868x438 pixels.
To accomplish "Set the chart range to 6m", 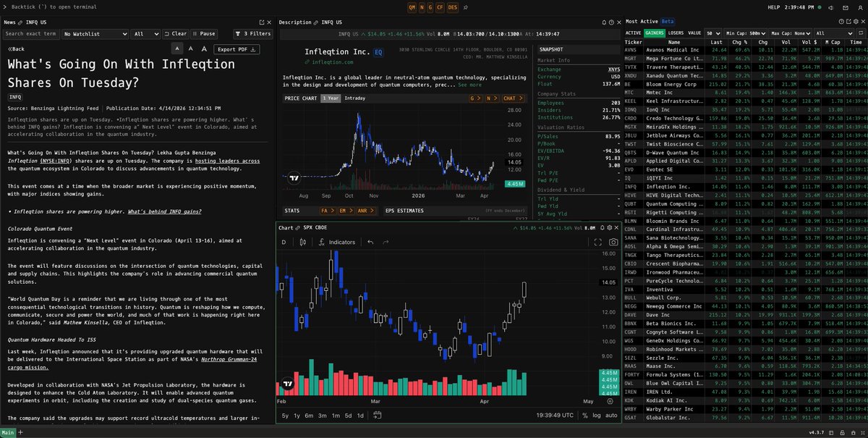I will pos(310,416).
